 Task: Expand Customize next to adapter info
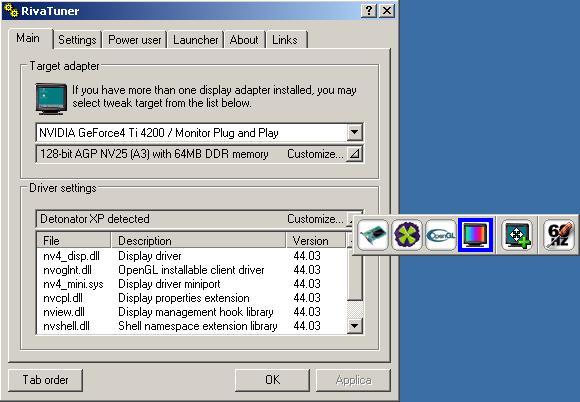354,153
